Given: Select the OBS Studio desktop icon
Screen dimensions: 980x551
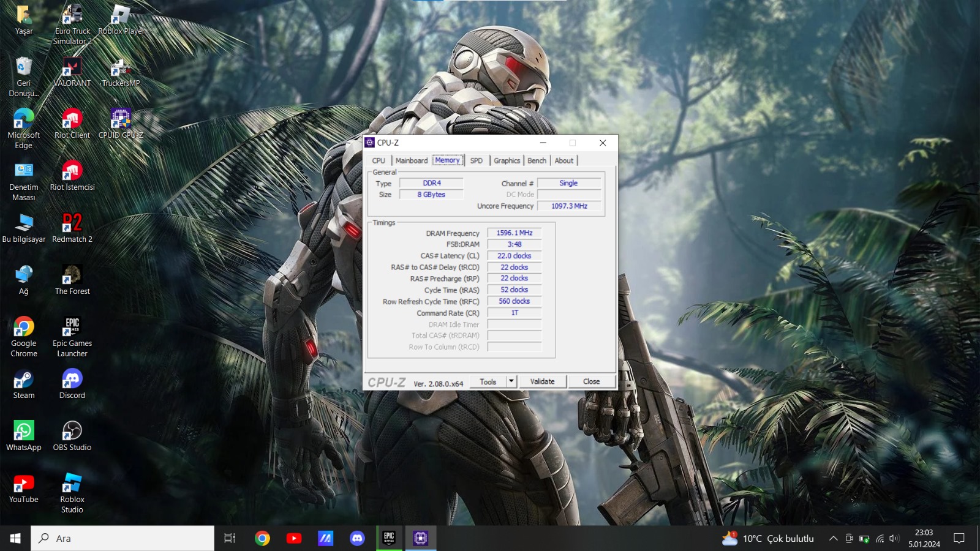Looking at the screenshot, I should (x=72, y=437).
